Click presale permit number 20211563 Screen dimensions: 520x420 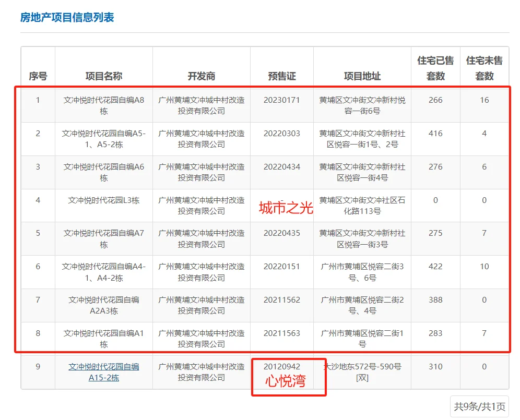(282, 333)
